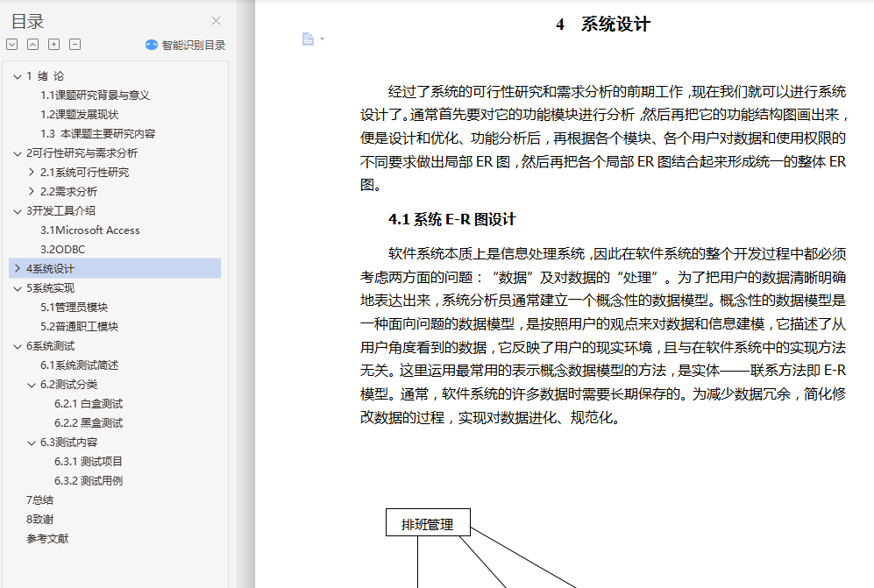Jump to 5.1管理员模块
The width and height of the screenshot is (874, 588).
[74, 307]
